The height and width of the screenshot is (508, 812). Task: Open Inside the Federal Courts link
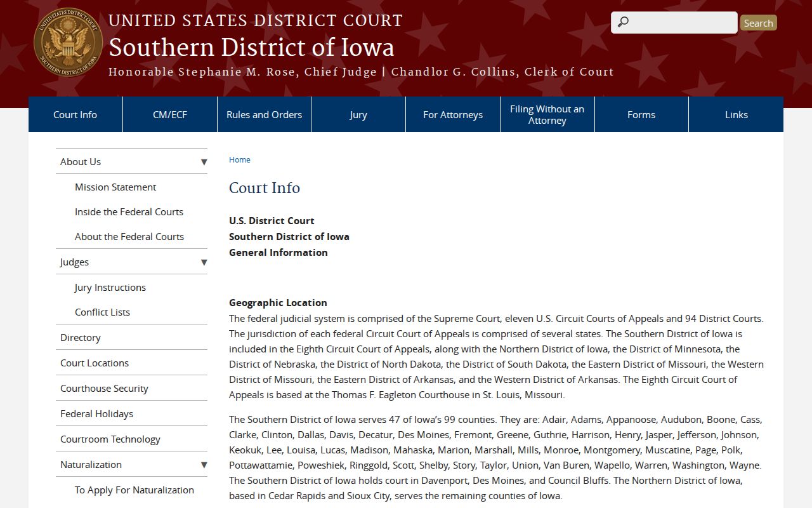click(129, 211)
